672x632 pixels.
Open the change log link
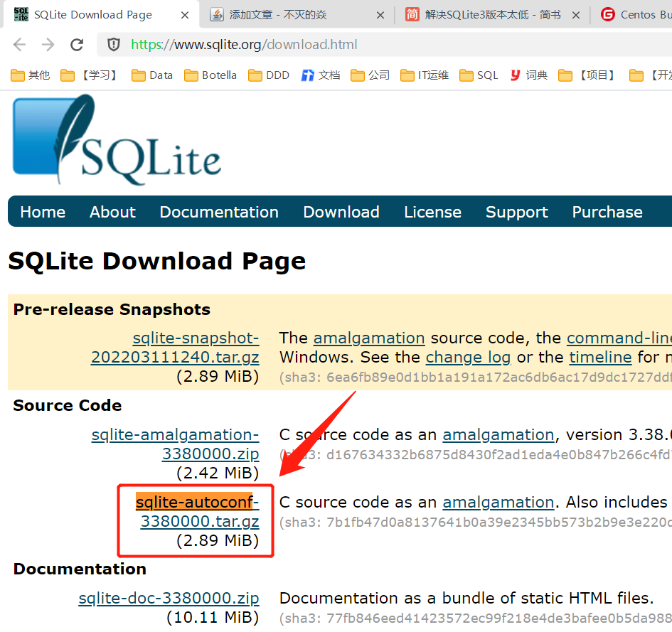(x=468, y=358)
